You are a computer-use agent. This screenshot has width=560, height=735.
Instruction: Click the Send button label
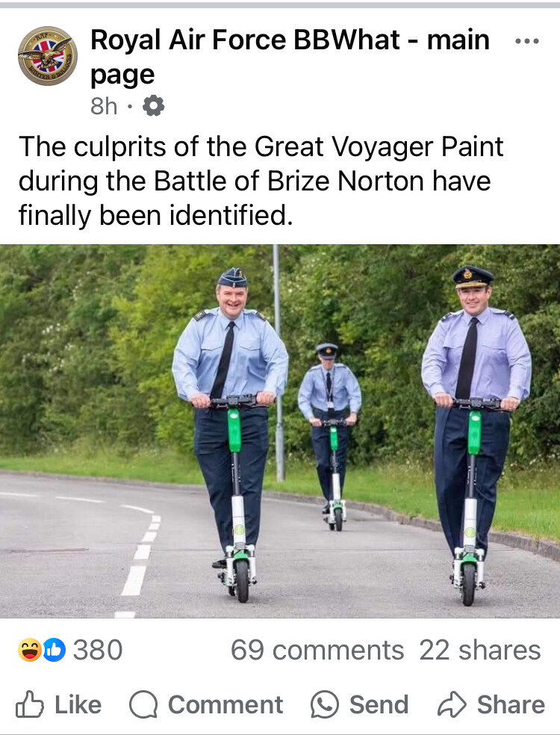[379, 704]
